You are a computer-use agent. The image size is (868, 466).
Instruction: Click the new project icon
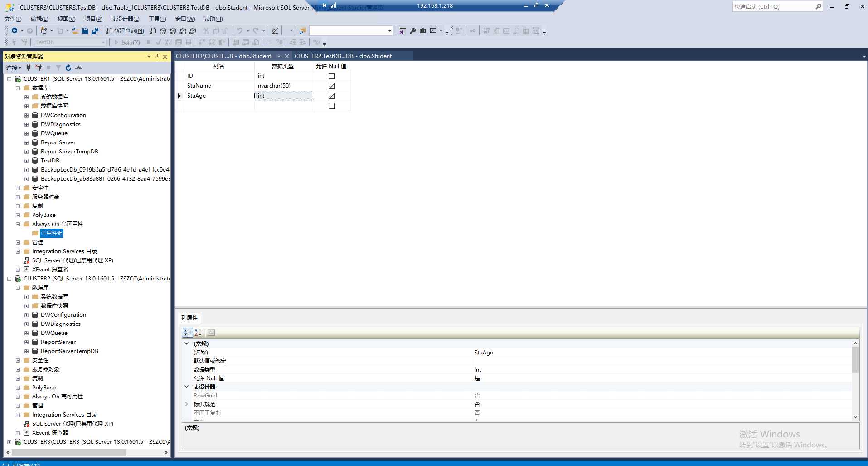pos(44,31)
